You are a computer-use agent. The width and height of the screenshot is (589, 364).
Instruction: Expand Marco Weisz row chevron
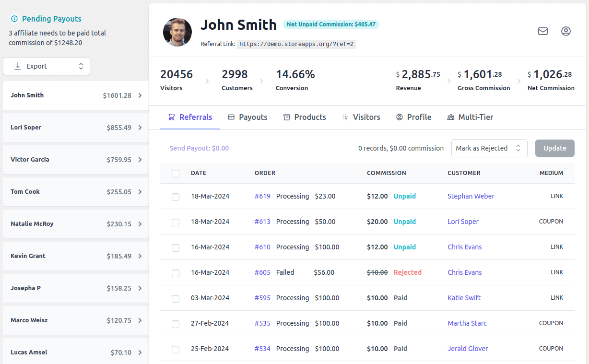pyautogui.click(x=140, y=320)
